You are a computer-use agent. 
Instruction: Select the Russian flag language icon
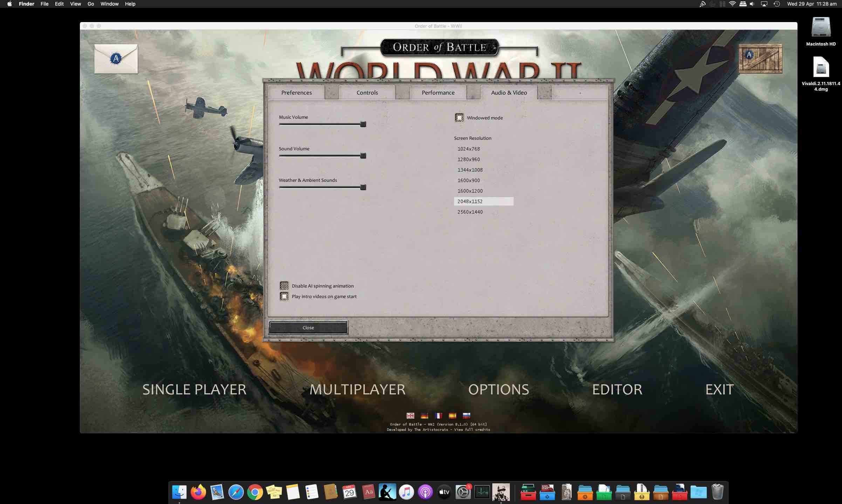pos(467,416)
